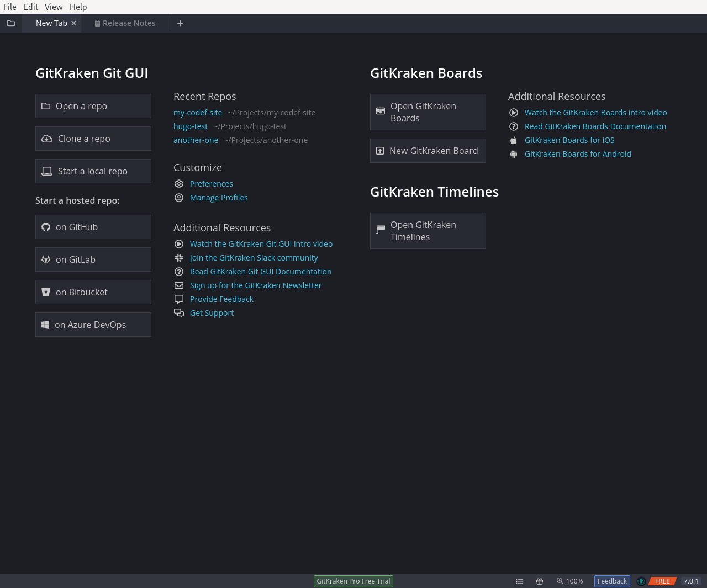
Task: Open the File menu
Action: [x=10, y=7]
